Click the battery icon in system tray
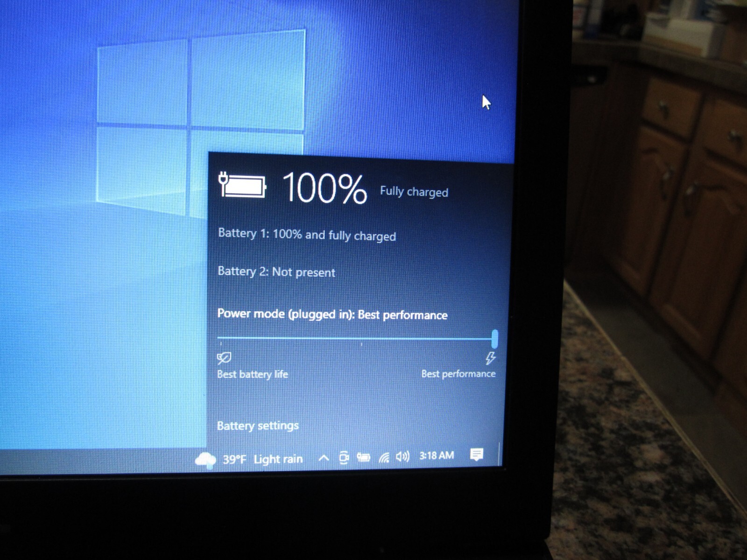The width and height of the screenshot is (747, 560). [x=364, y=457]
